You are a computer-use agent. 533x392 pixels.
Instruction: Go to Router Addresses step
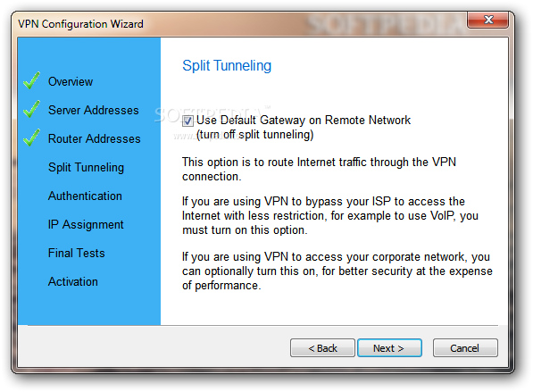[x=94, y=138]
